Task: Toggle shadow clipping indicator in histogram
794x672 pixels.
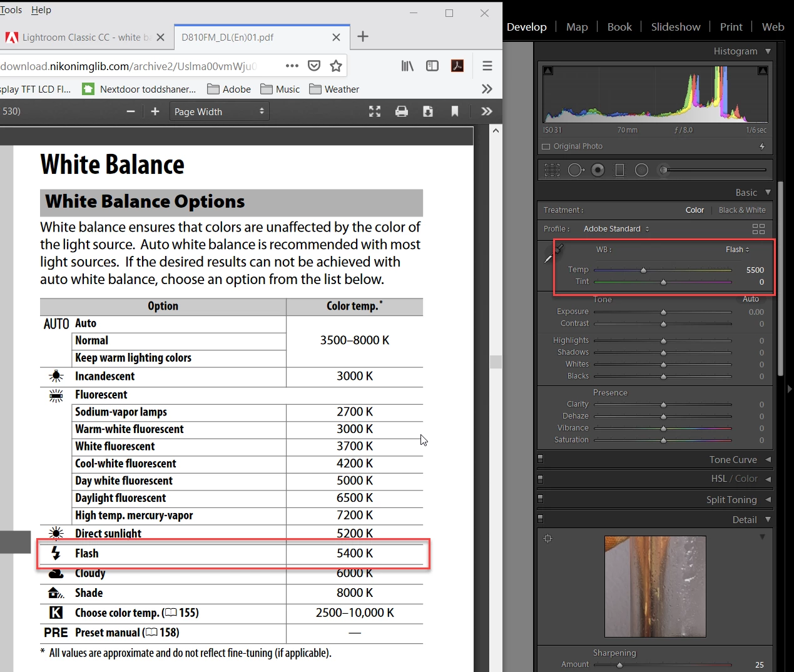Action: click(548, 71)
